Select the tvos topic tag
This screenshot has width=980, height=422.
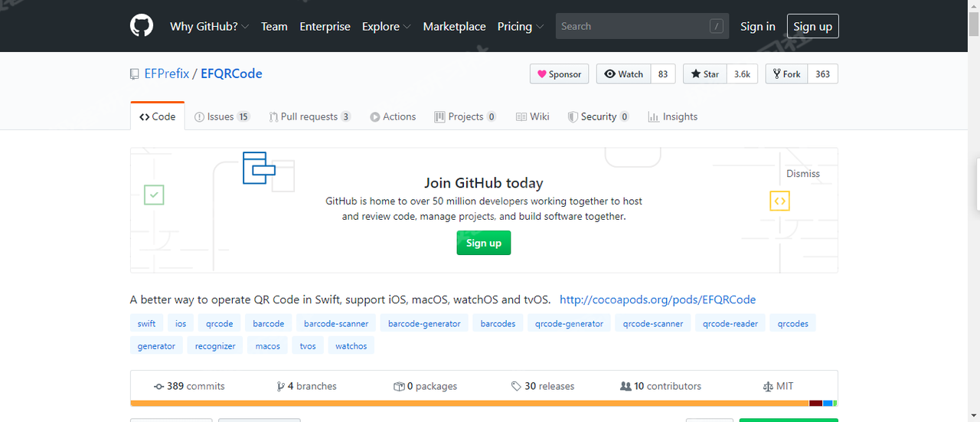click(x=308, y=345)
